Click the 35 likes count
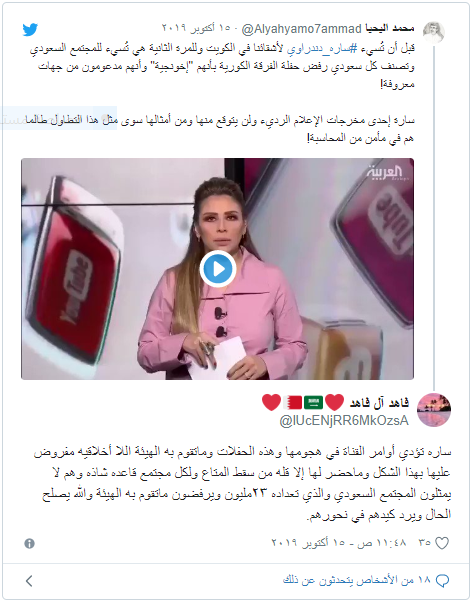 425,543
